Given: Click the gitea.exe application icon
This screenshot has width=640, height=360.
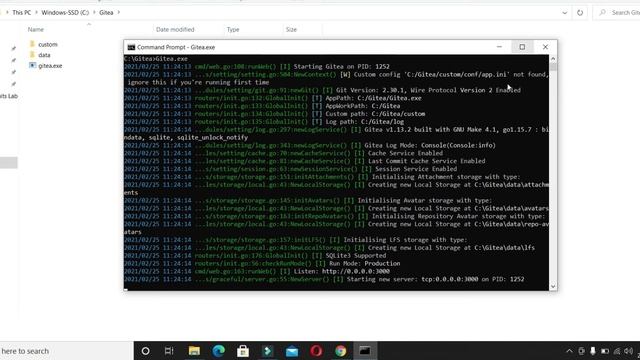Looking at the screenshot, I should [32, 65].
